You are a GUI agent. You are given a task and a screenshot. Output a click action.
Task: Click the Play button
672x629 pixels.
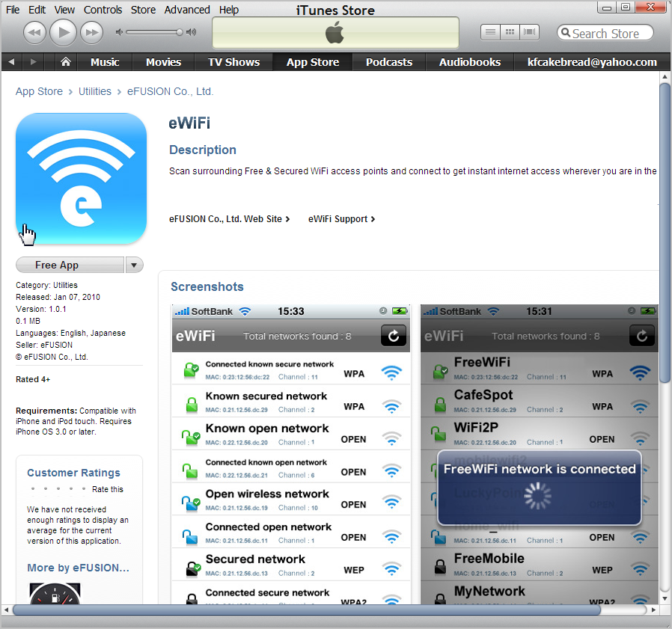click(64, 32)
